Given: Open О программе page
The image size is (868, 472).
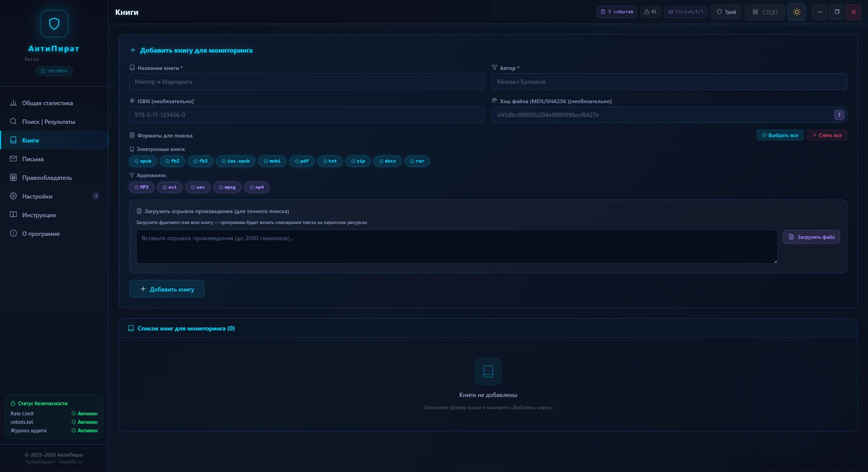Looking at the screenshot, I should pyautogui.click(x=54, y=234).
